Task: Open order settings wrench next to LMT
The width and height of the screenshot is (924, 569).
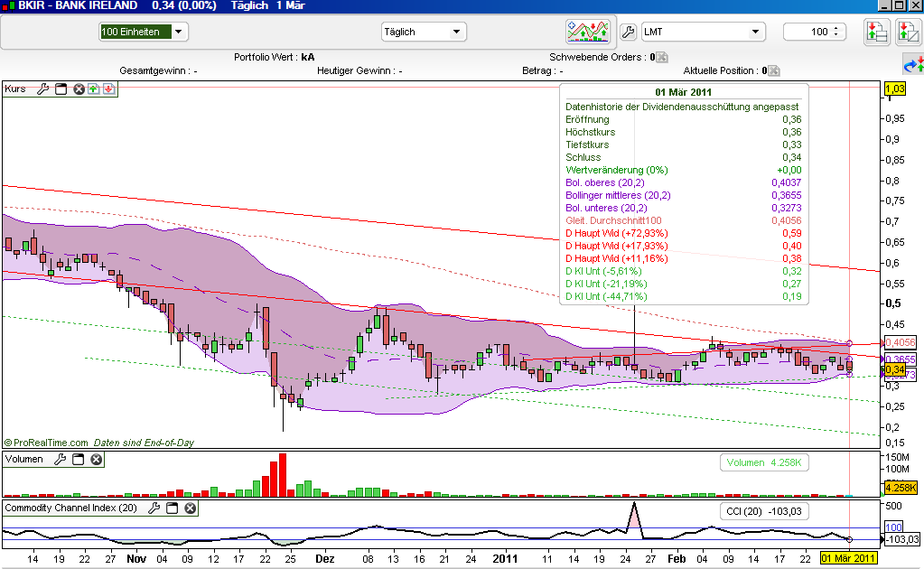Action: tap(628, 32)
